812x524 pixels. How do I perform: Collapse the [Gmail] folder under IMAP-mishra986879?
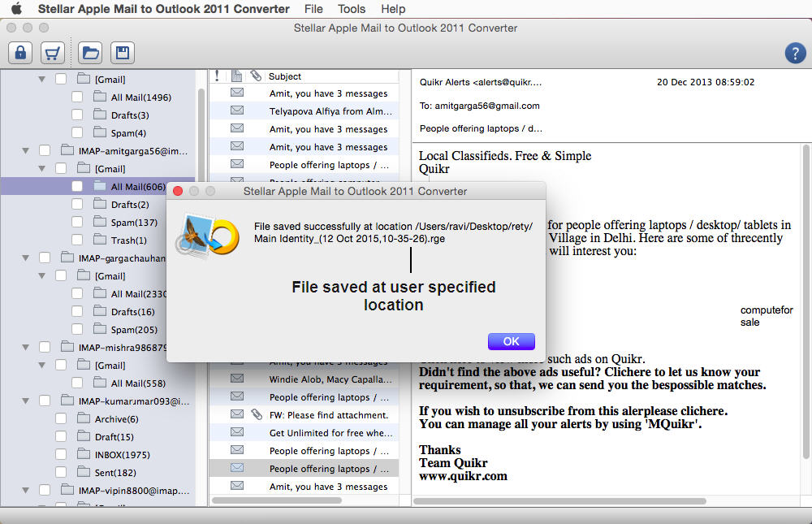42,366
